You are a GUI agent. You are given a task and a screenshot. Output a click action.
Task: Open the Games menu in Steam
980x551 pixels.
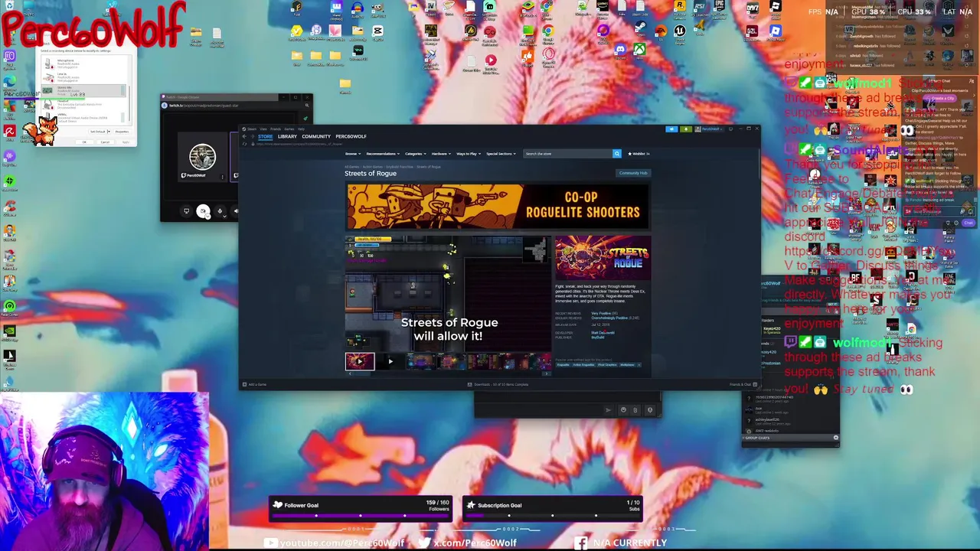click(289, 129)
